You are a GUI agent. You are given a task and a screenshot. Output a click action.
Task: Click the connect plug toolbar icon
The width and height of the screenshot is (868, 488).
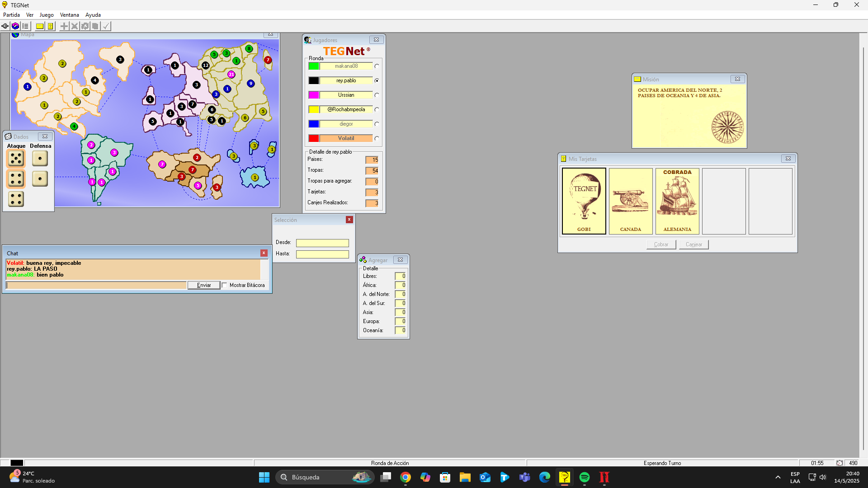5,26
